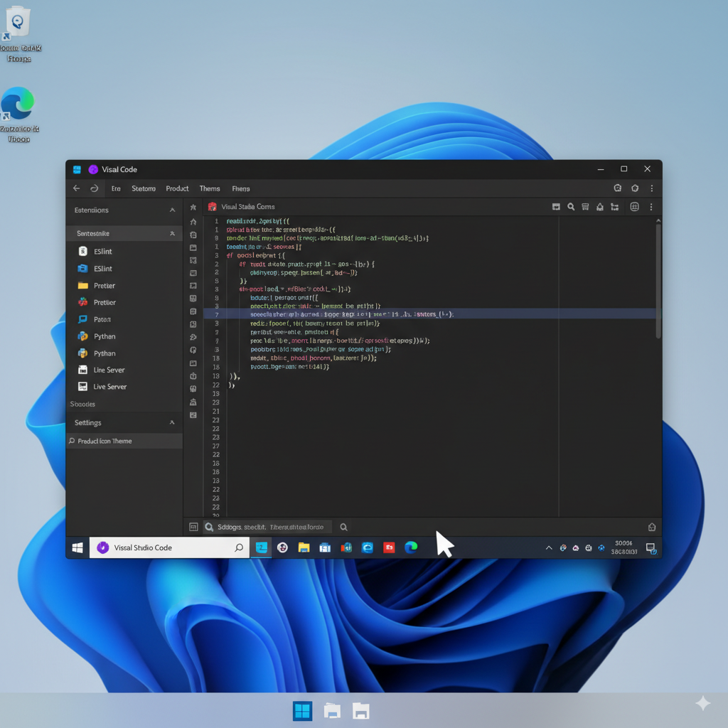This screenshot has width=728, height=728.
Task: Click the arrow icon on Swntestnite row
Action: tap(172, 233)
